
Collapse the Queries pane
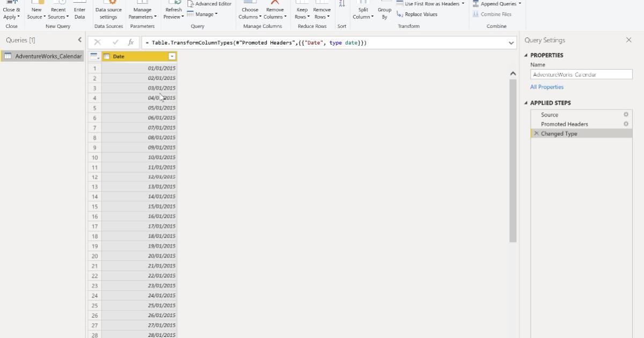pos(78,40)
